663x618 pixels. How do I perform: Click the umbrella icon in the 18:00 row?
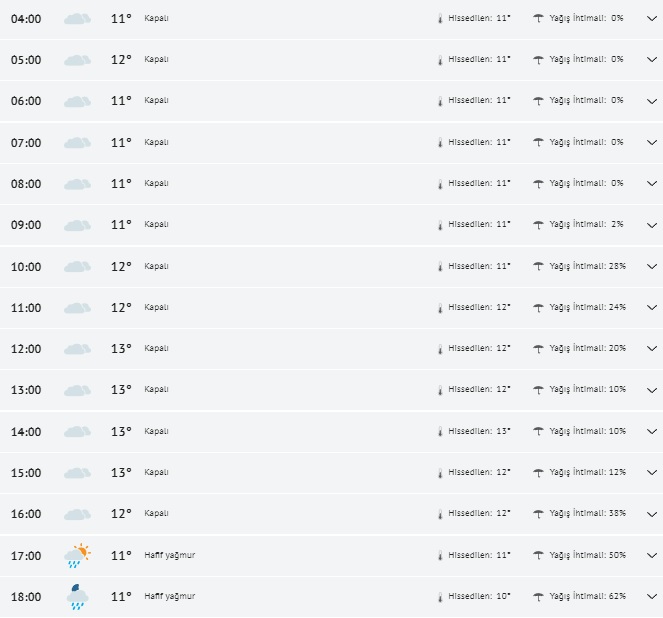pyautogui.click(x=539, y=597)
